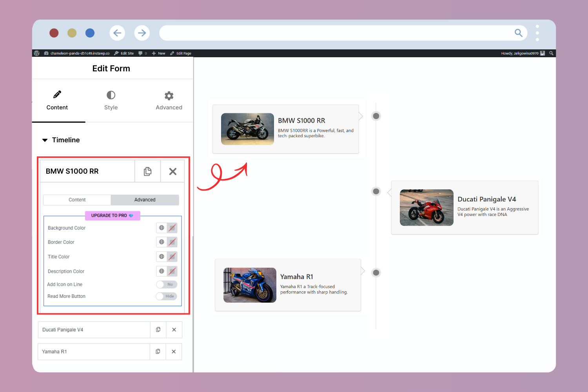Click the BMW S1000 RR card title
The height and width of the screenshot is (392, 588).
[x=301, y=121]
